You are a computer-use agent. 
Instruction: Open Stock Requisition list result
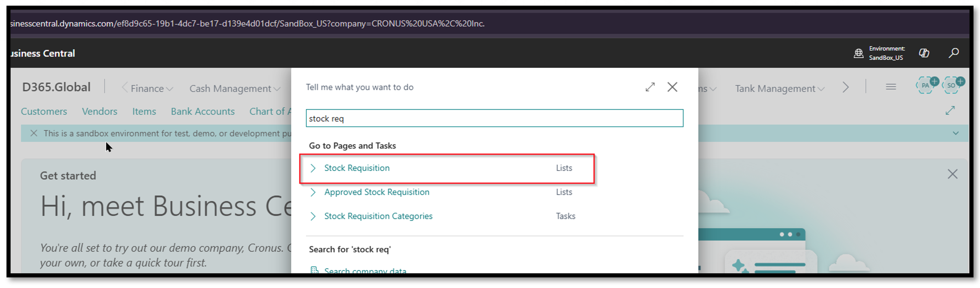(x=357, y=168)
